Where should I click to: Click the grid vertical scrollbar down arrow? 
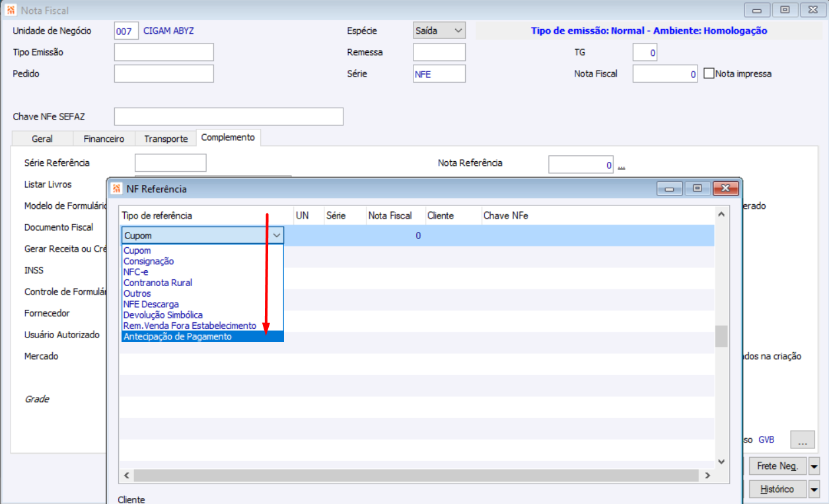tap(721, 462)
